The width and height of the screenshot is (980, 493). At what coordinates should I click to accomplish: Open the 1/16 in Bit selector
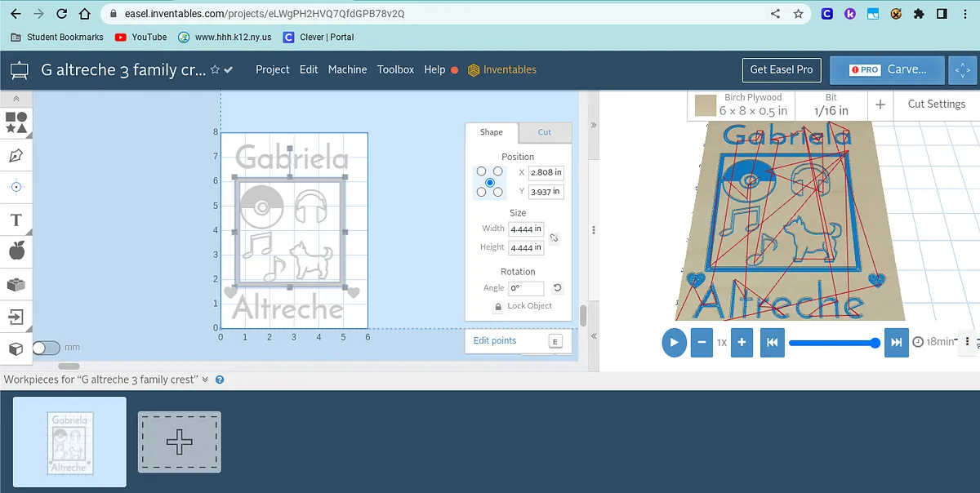(831, 104)
